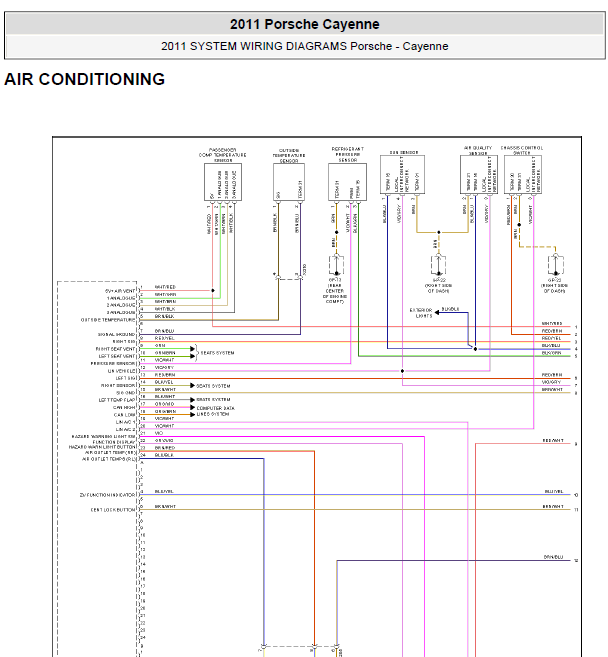Screen dimensions: 608x657
Task: Click the 'WHT/BLK' wire label at pin 4
Action: click(x=165, y=309)
